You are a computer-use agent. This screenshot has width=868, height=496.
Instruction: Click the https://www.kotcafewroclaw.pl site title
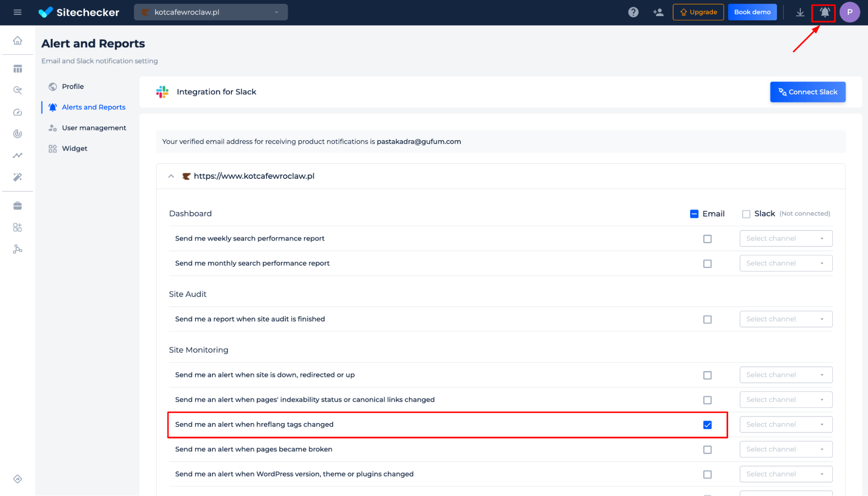(x=254, y=176)
